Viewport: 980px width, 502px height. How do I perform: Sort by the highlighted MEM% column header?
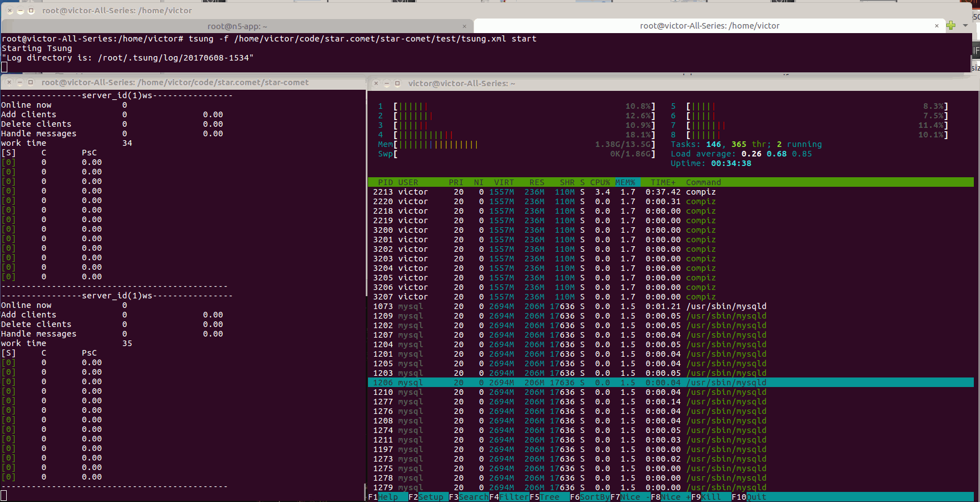point(625,182)
